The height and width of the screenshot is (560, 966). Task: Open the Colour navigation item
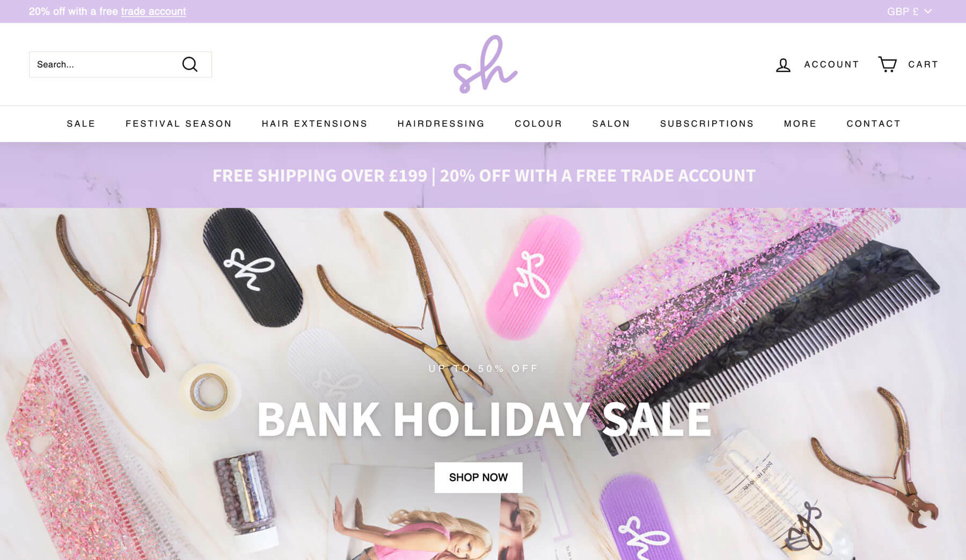(538, 124)
